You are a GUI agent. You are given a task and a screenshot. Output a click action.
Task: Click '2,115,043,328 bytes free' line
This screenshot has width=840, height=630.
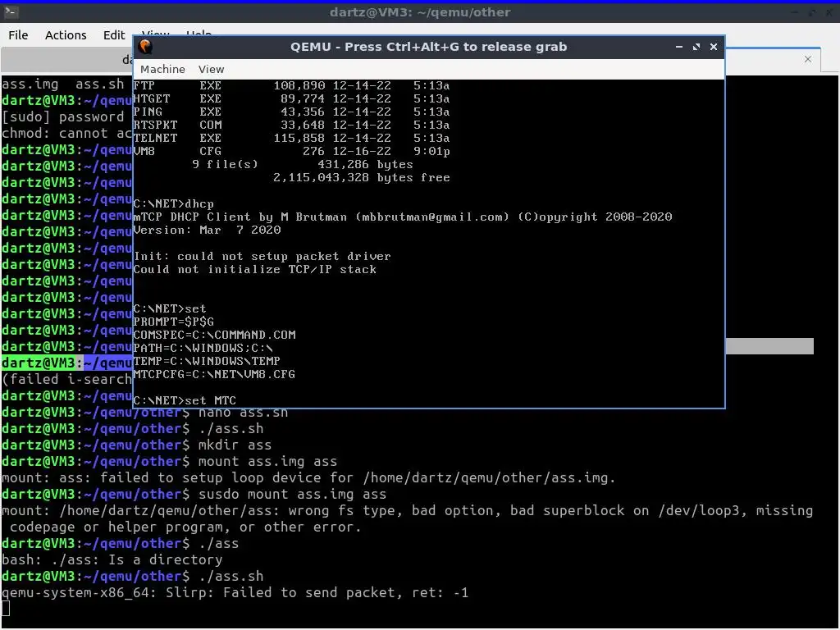tap(362, 177)
